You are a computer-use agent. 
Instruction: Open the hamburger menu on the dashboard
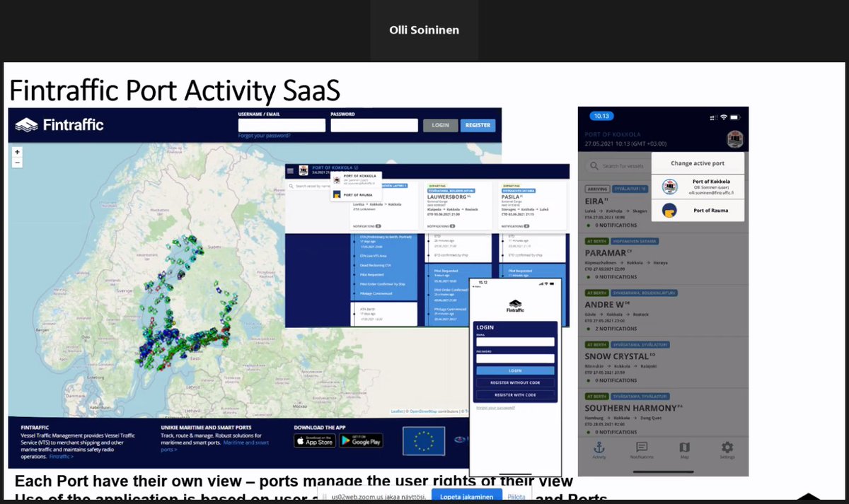pyautogui.click(x=290, y=170)
